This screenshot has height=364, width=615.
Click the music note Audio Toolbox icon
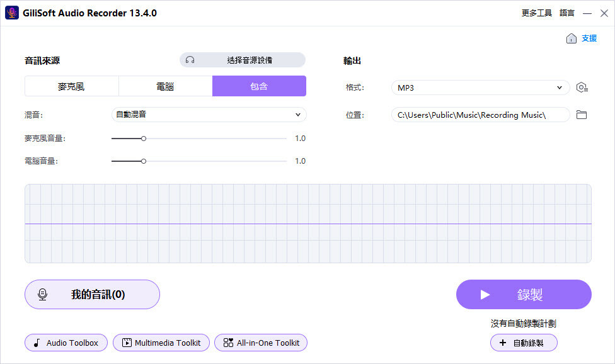(x=37, y=343)
